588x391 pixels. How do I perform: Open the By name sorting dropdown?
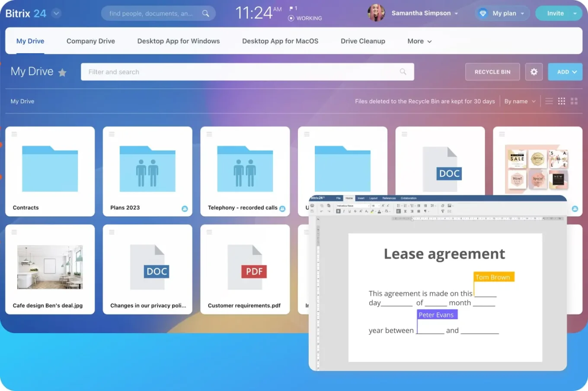pyautogui.click(x=520, y=101)
